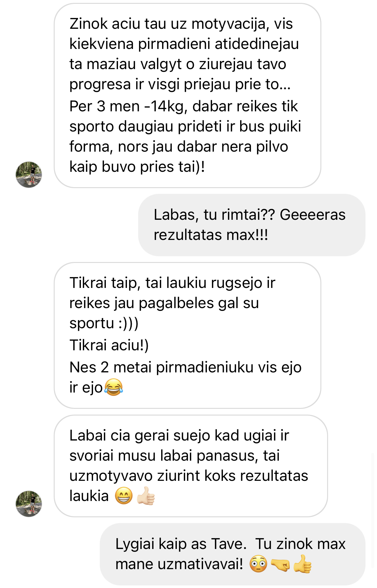This screenshot has width=377, height=588.
Task: Tap the avatar next to the 'Labai cia gerai' message
Action: click(29, 504)
